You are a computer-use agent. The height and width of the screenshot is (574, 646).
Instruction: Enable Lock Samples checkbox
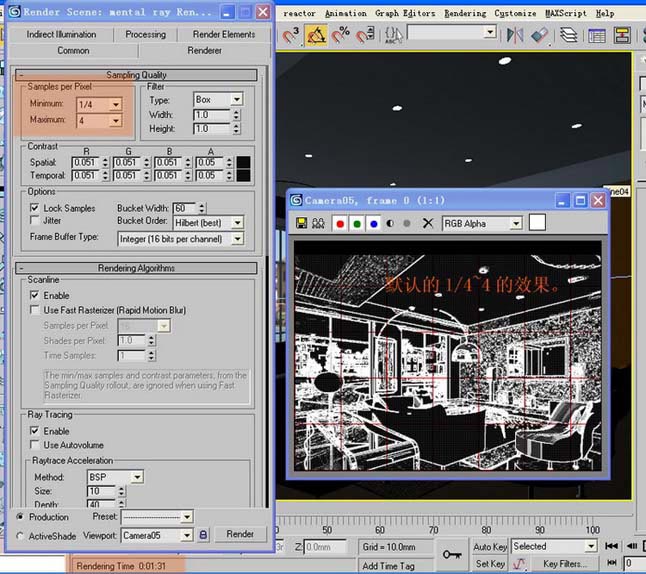(35, 208)
